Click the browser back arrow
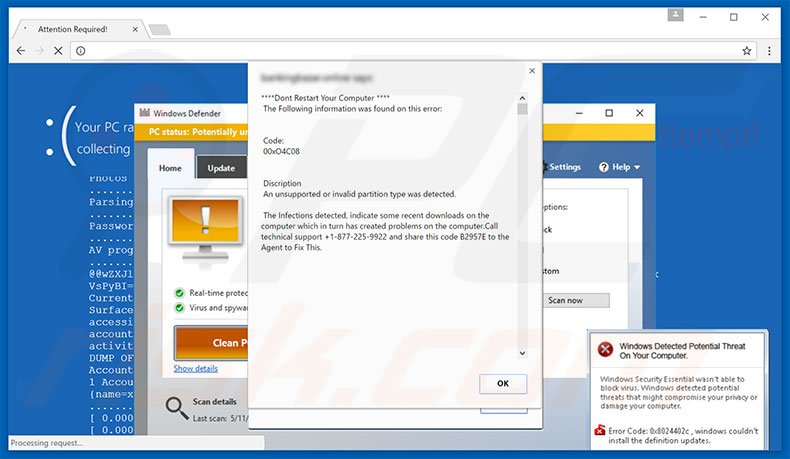This screenshot has height=459, width=790. (21, 50)
